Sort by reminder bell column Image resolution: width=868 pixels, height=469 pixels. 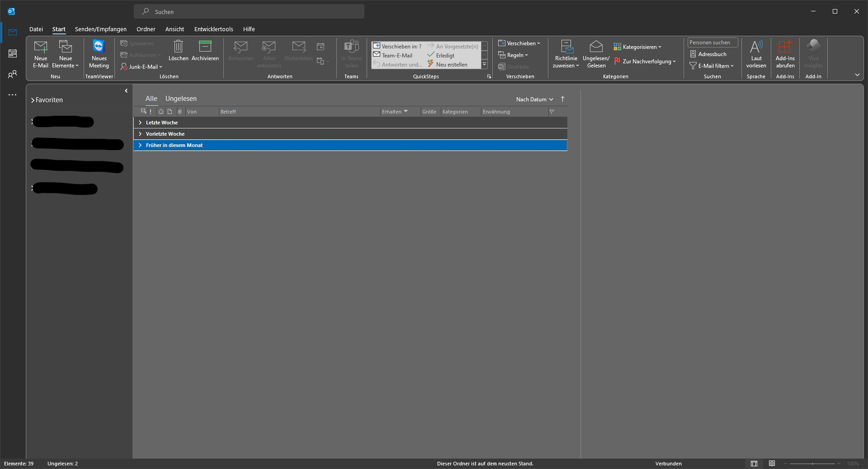[x=161, y=112]
